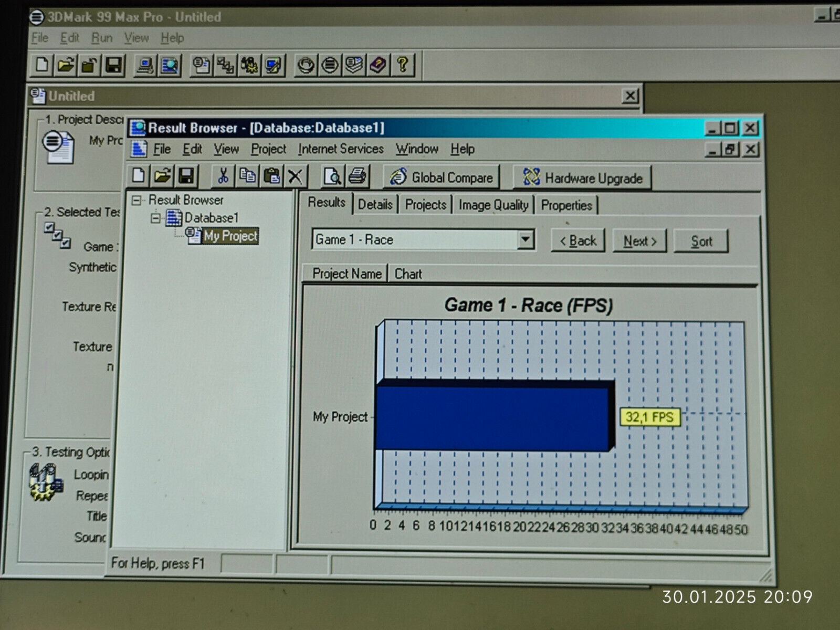This screenshot has width=840, height=630.
Task: Select Database1 tree item
Action: click(x=211, y=218)
